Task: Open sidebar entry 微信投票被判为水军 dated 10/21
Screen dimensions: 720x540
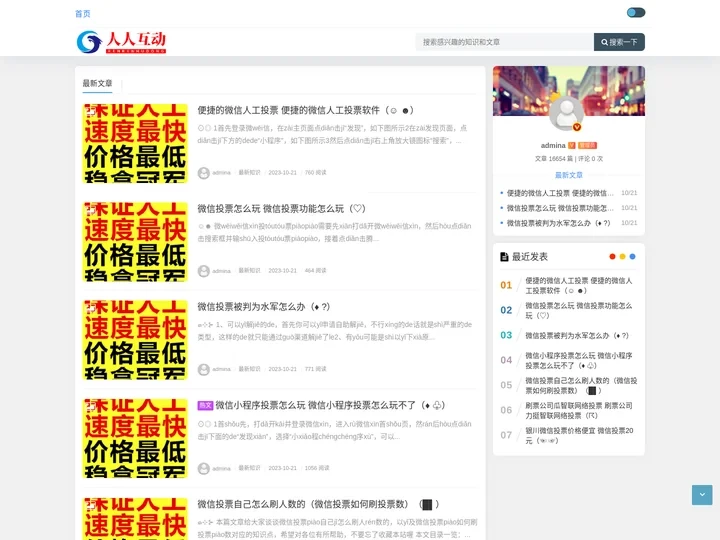Action: click(558, 223)
